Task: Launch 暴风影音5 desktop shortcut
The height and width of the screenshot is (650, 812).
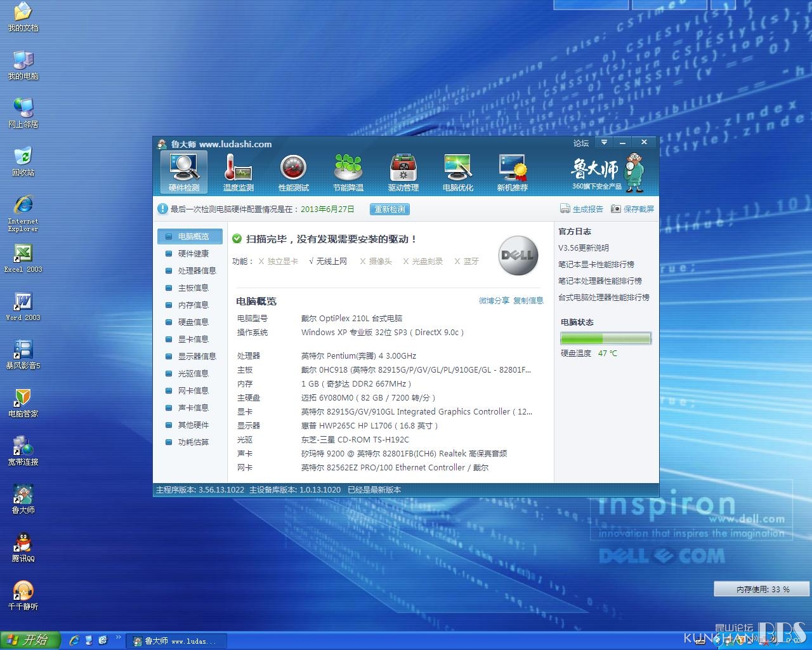Action: click(x=23, y=355)
